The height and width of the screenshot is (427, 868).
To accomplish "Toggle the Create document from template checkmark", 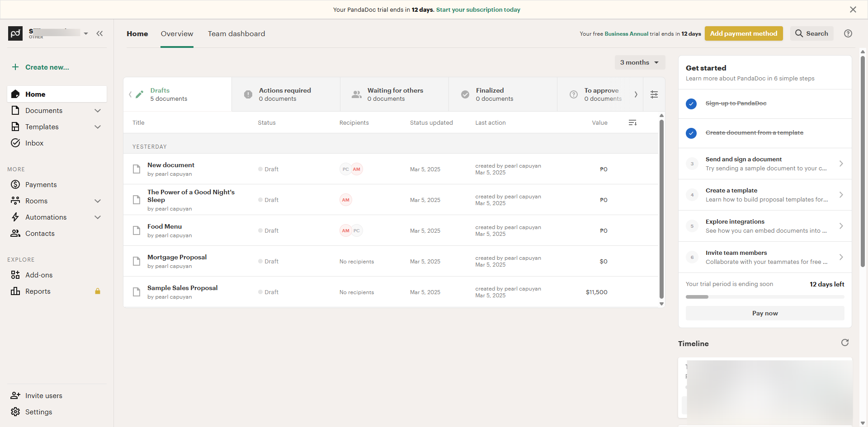I will [x=691, y=133].
